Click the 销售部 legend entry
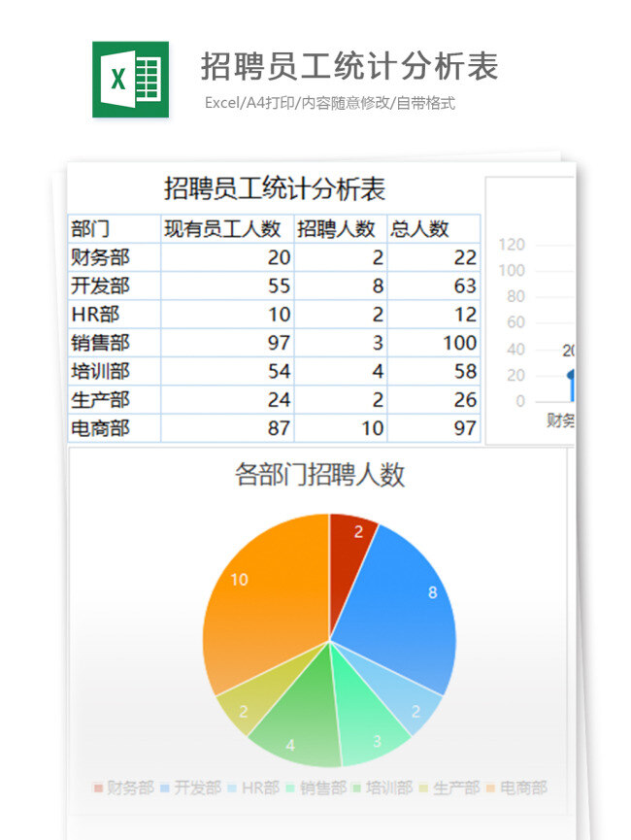Image resolution: width=631 pixels, height=840 pixels. [x=316, y=788]
